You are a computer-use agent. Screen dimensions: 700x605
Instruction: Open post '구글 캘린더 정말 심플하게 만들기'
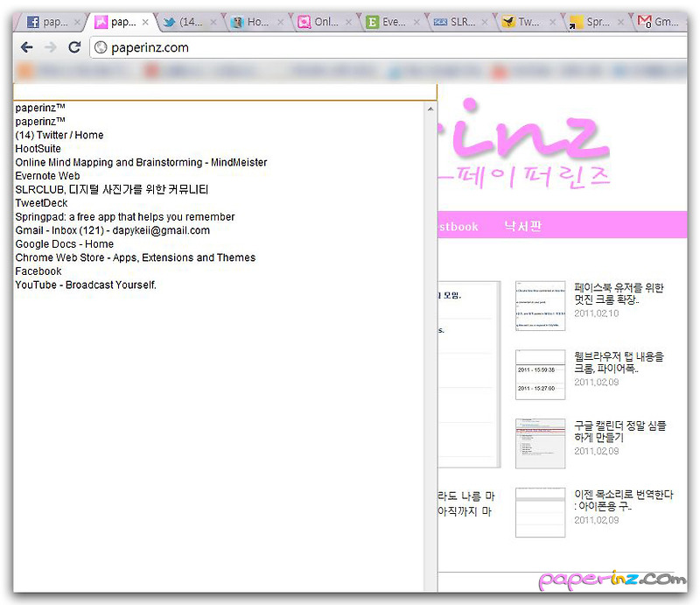pyautogui.click(x=620, y=431)
